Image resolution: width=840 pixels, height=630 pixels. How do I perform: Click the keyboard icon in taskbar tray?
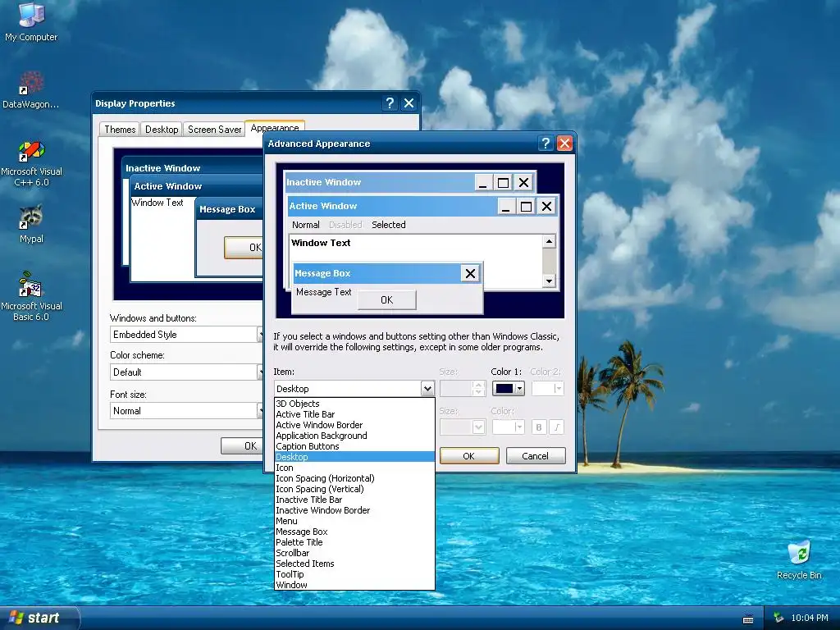[748, 619]
